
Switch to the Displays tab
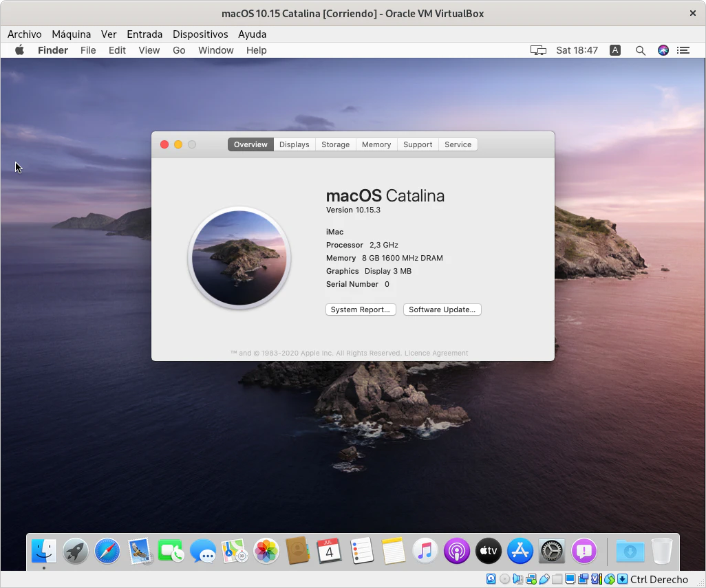(x=294, y=144)
